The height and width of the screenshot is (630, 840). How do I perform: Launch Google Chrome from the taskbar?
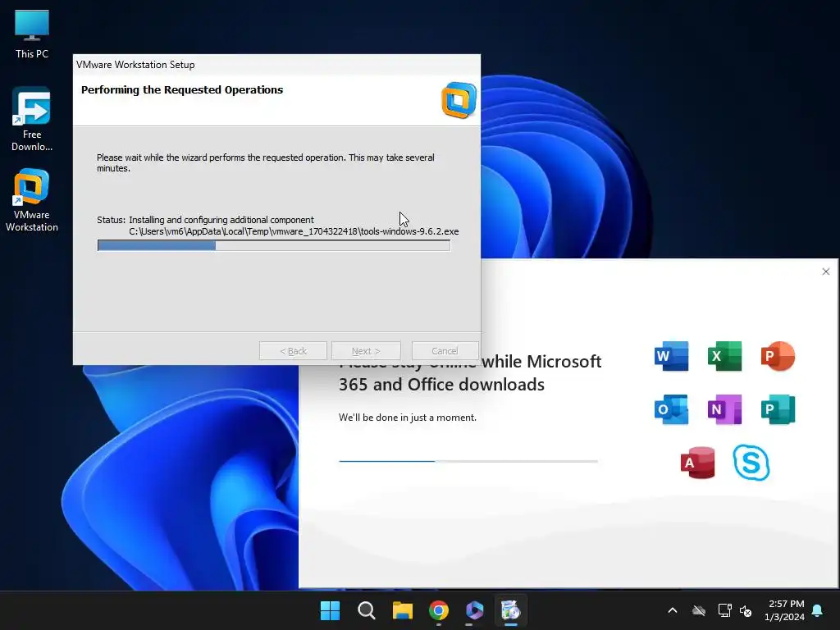pos(439,610)
